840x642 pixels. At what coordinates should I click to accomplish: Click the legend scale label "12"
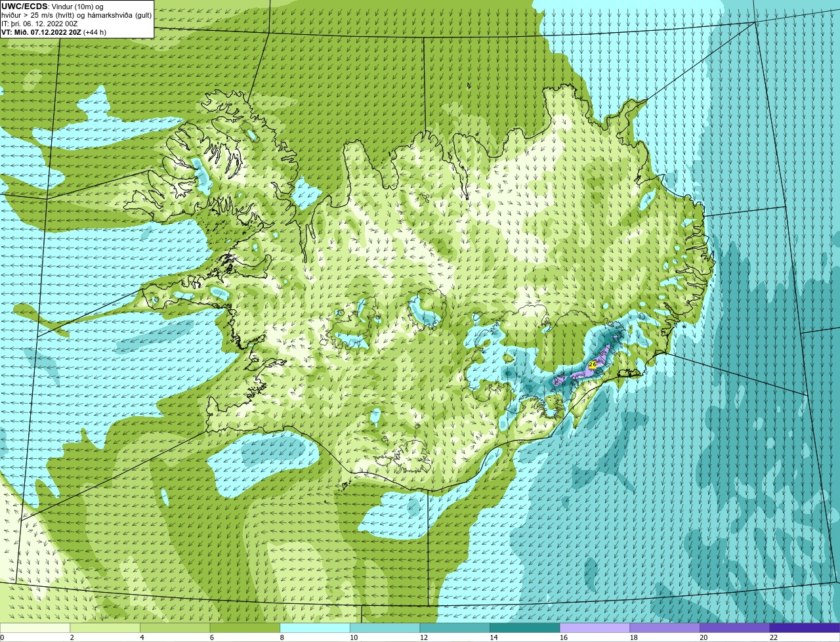[423, 637]
